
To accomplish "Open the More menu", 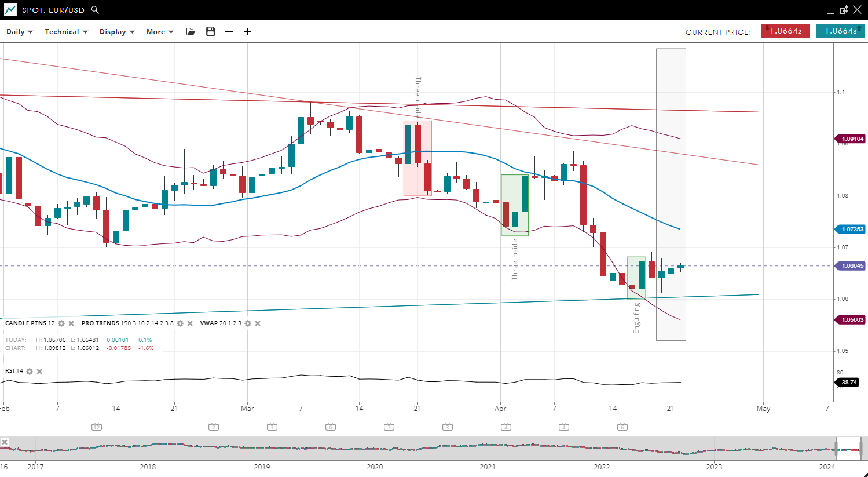I will [x=160, y=32].
